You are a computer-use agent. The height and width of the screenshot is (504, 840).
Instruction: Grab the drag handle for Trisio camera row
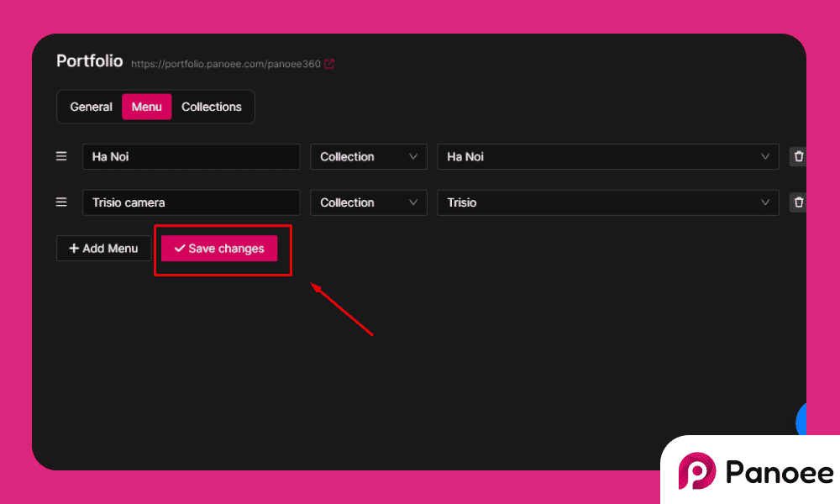61,202
